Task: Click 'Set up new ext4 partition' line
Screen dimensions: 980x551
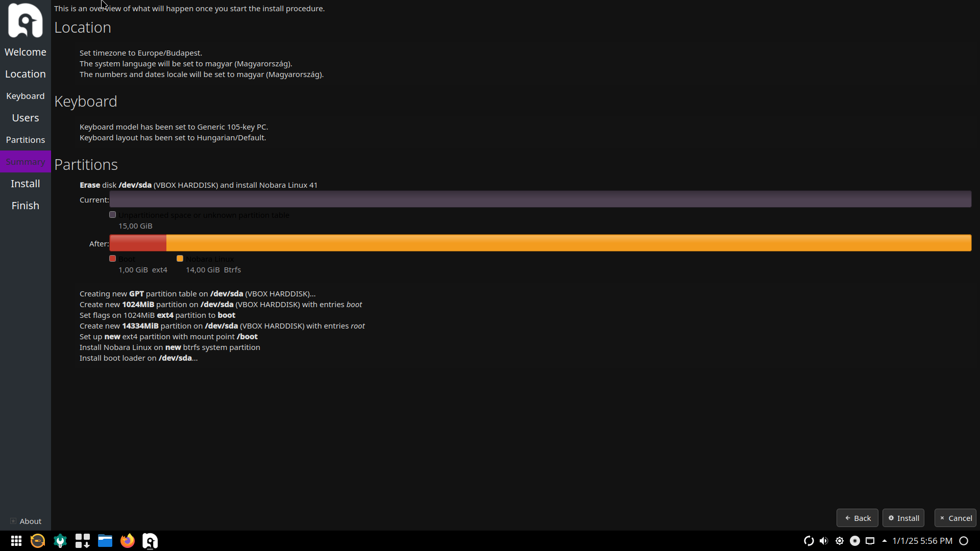Action: pos(168,337)
